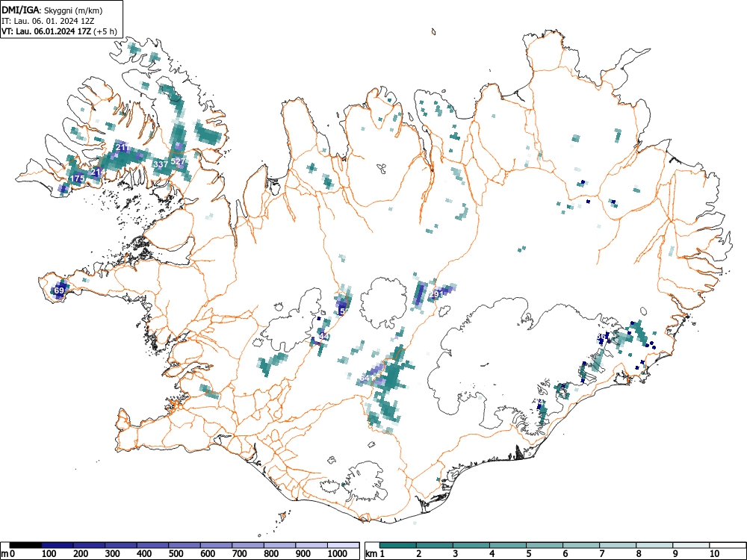Select the 100–200 m dark blue swatch
747x560 pixels.
pos(58,545)
